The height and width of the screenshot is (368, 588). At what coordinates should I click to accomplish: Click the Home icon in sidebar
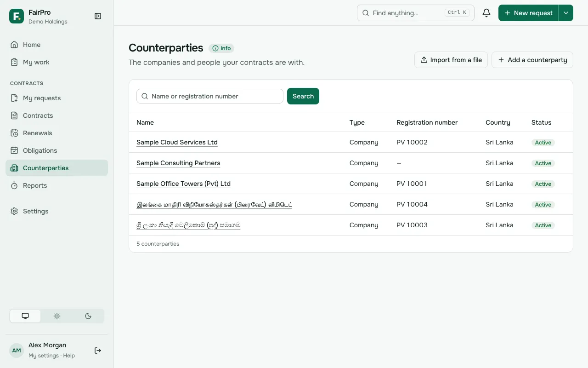(14, 45)
